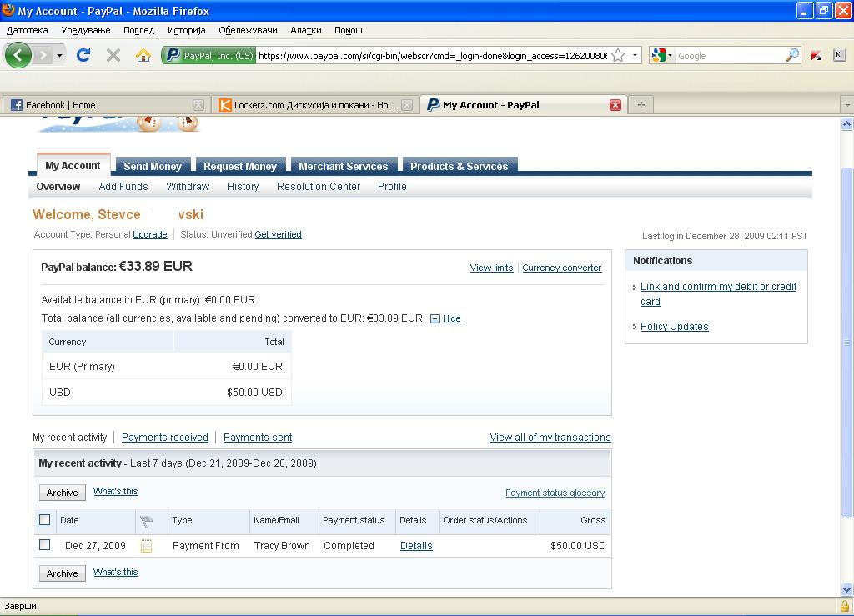Collapse balance details using Hide toggle
This screenshot has width=854, height=616.
tap(445, 318)
